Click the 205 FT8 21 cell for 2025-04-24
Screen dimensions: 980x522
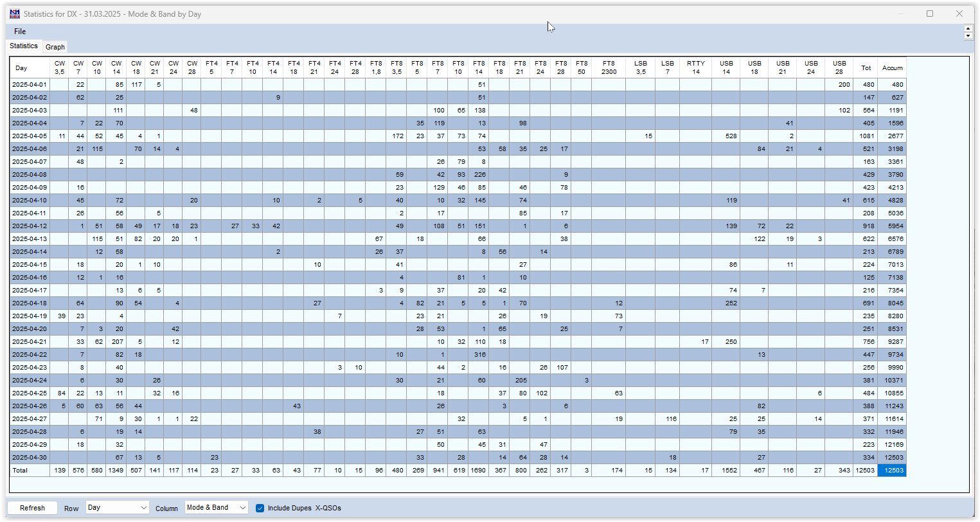point(520,381)
